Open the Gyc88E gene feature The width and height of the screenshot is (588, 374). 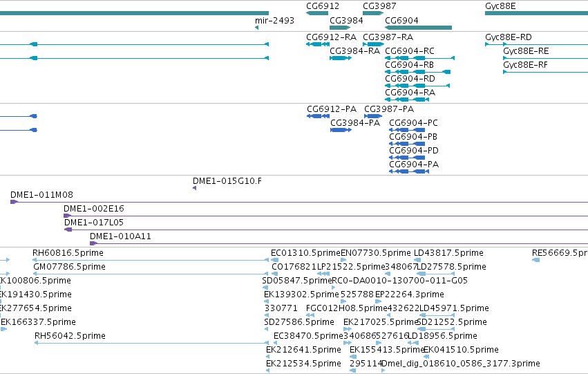(537, 13)
